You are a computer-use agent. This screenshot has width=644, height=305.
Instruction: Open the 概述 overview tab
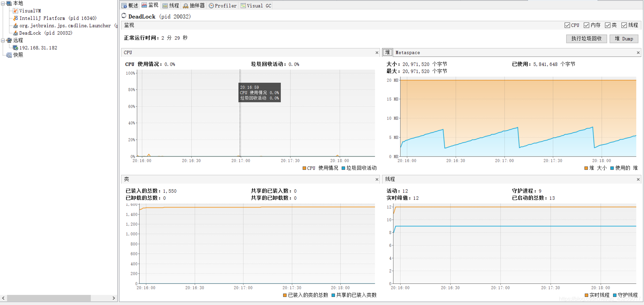tap(130, 5)
